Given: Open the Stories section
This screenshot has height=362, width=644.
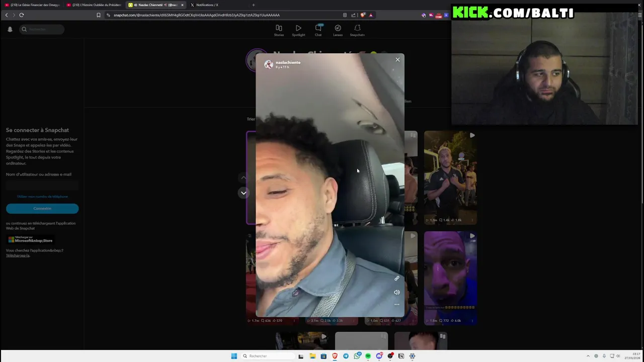Looking at the screenshot, I should click(279, 30).
